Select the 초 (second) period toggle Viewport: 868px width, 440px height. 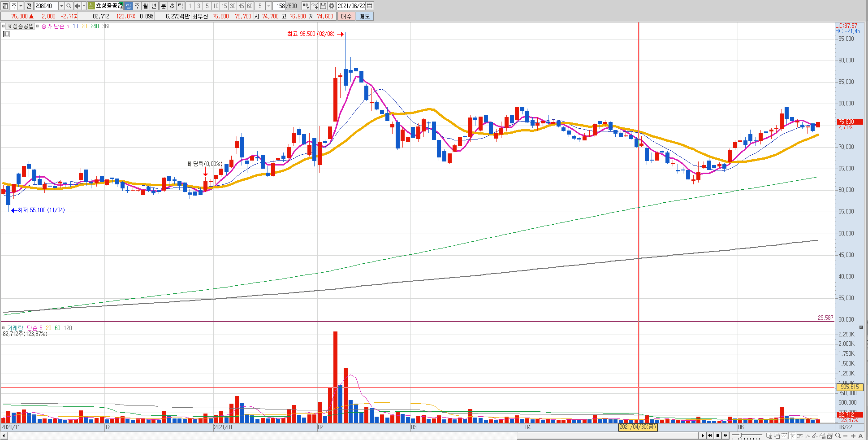tap(172, 6)
